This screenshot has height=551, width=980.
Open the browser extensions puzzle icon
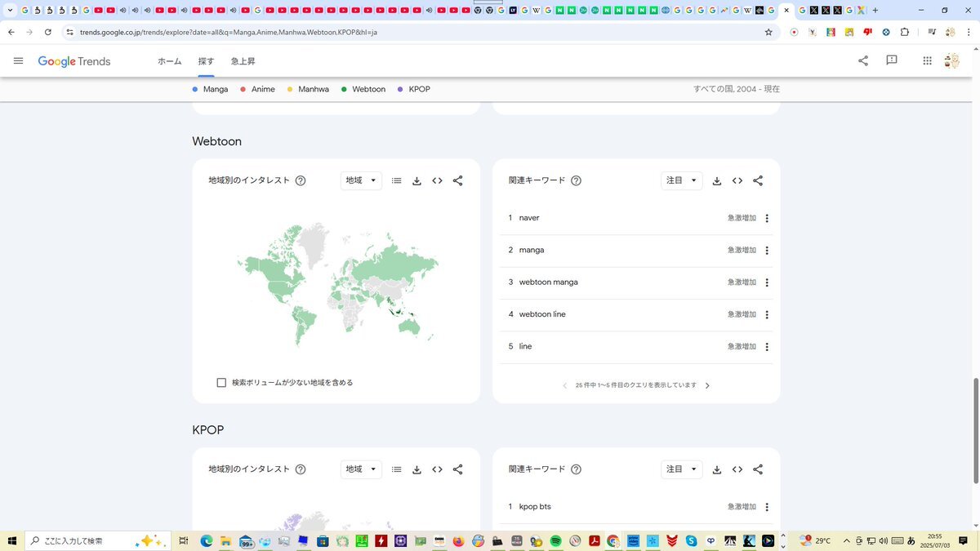905,32
